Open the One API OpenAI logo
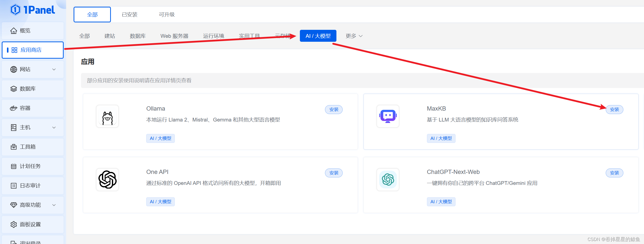The image size is (644, 244). (107, 180)
